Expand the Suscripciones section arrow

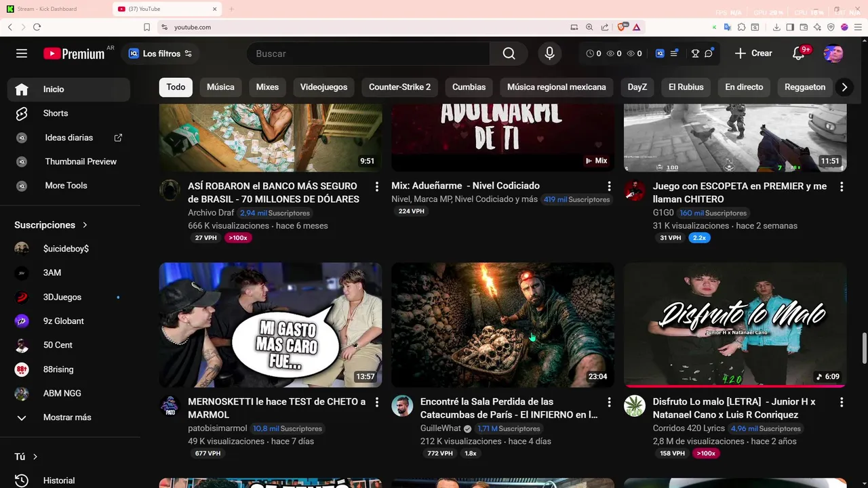pyautogui.click(x=85, y=225)
